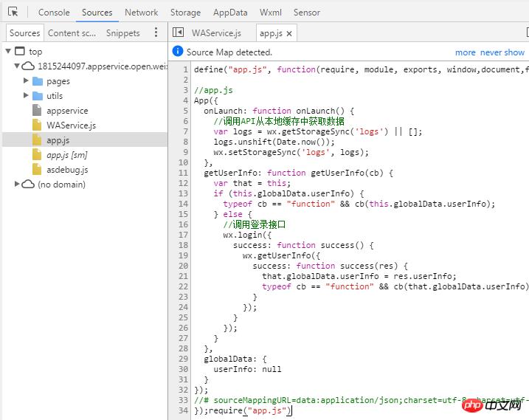Expand the utils folder arrow

[x=27, y=96]
